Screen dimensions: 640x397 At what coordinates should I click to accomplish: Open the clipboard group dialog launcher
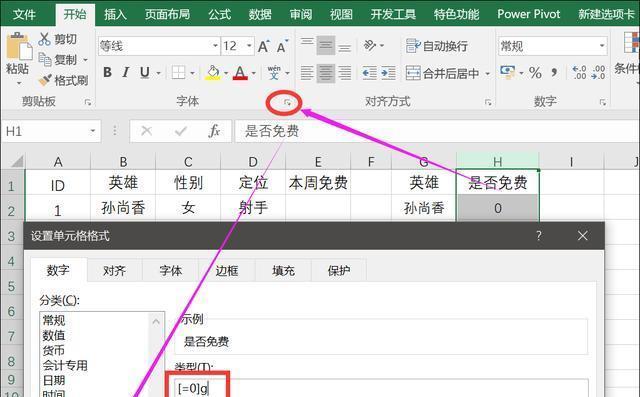88,102
